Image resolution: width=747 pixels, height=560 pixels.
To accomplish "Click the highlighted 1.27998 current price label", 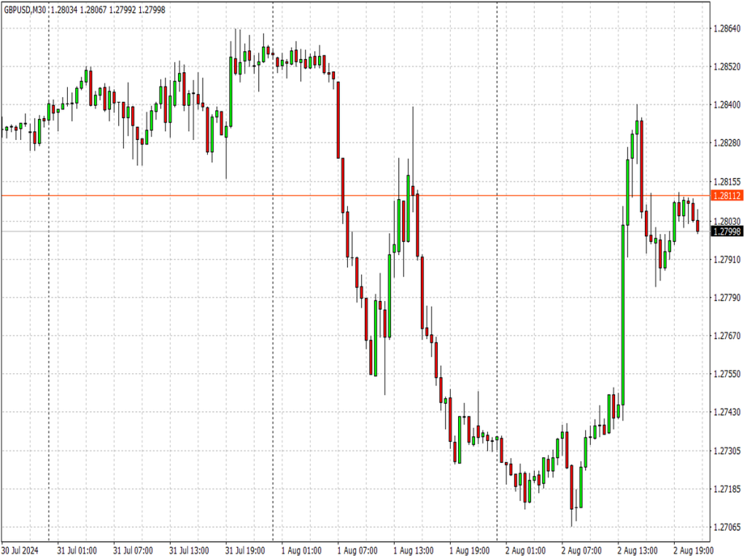I will tap(727, 230).
